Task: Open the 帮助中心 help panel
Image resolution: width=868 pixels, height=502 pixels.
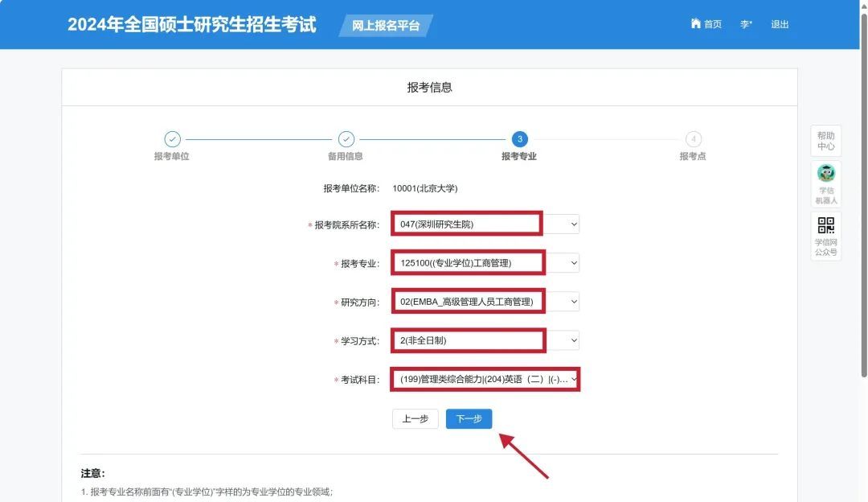Action: [x=825, y=141]
